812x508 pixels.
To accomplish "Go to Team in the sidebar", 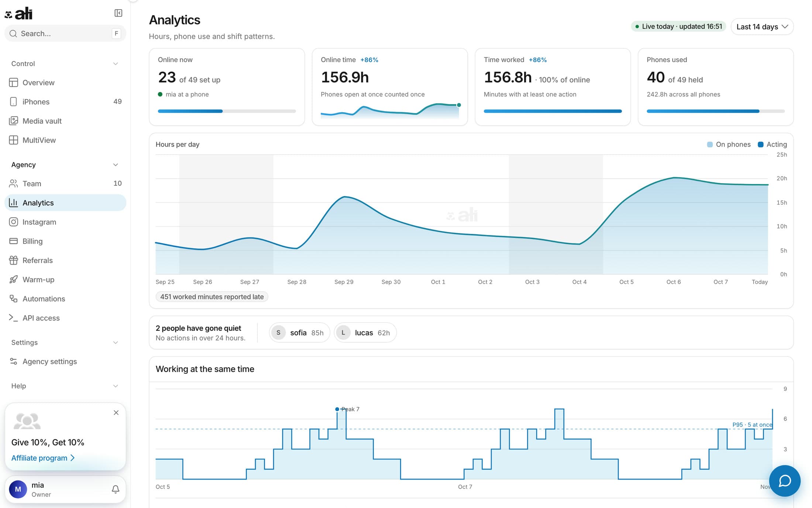I will (x=65, y=184).
